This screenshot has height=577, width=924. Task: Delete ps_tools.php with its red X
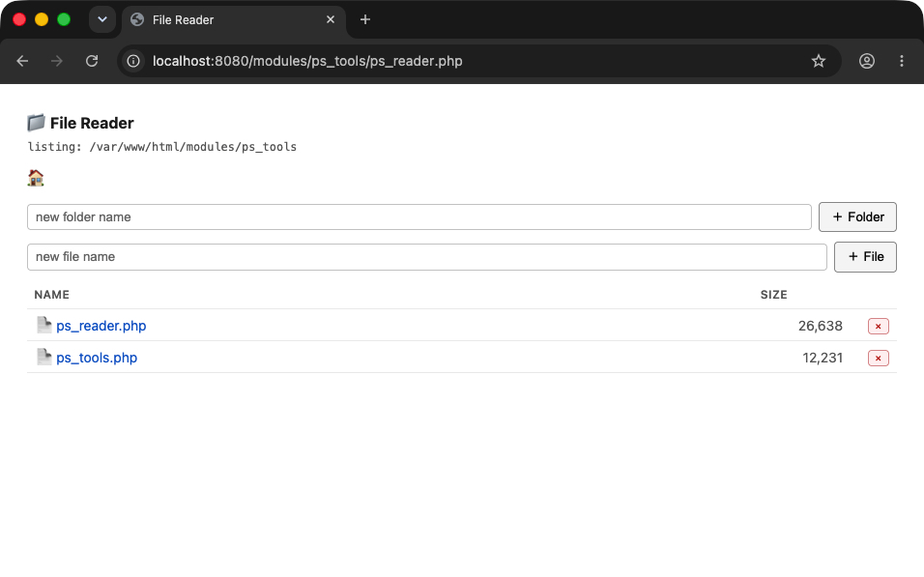click(878, 358)
